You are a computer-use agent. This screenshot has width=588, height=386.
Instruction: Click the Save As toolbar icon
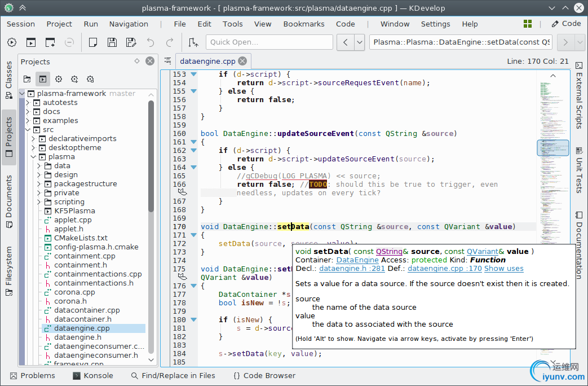click(x=131, y=42)
